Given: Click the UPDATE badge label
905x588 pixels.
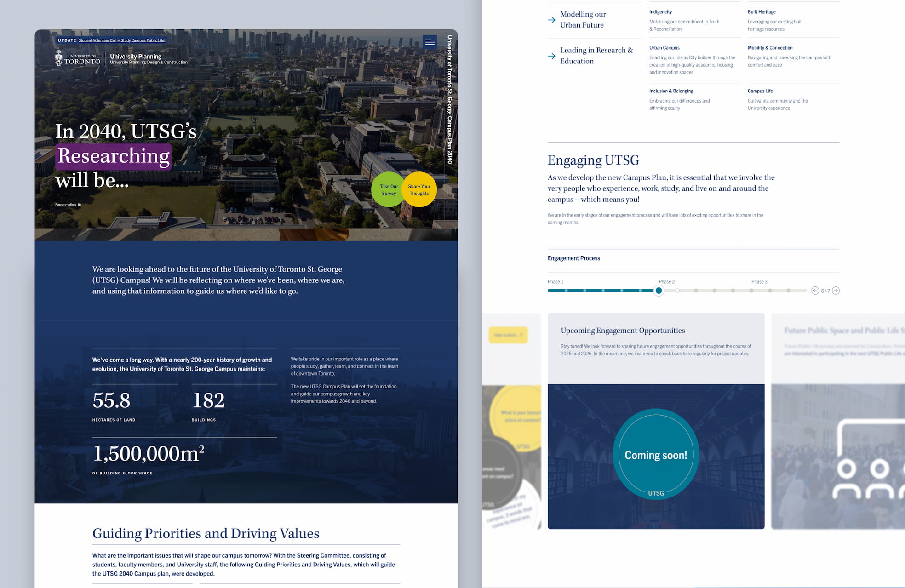Looking at the screenshot, I should pyautogui.click(x=67, y=40).
